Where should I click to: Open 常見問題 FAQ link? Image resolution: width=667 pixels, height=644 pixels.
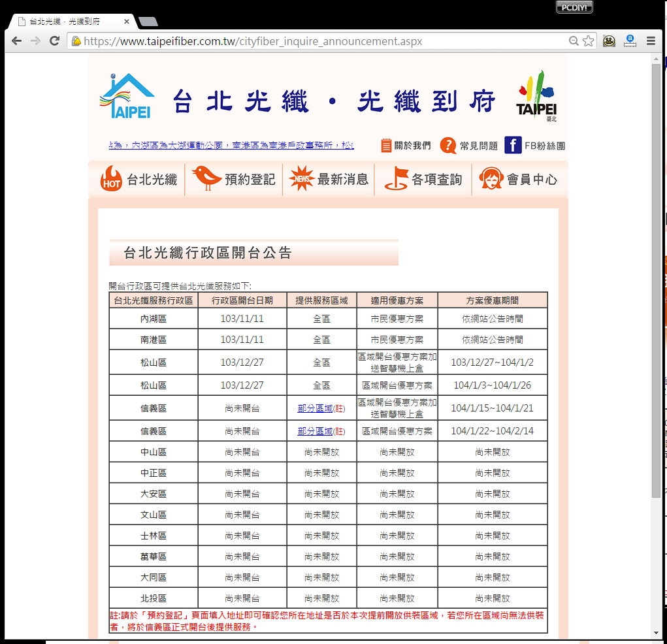pyautogui.click(x=479, y=146)
